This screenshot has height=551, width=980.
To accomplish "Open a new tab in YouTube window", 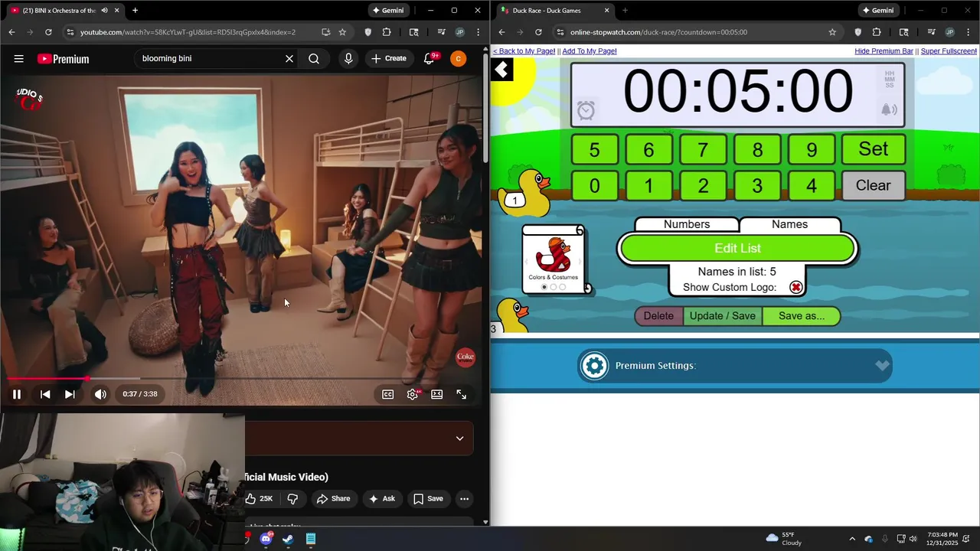I will point(135,11).
